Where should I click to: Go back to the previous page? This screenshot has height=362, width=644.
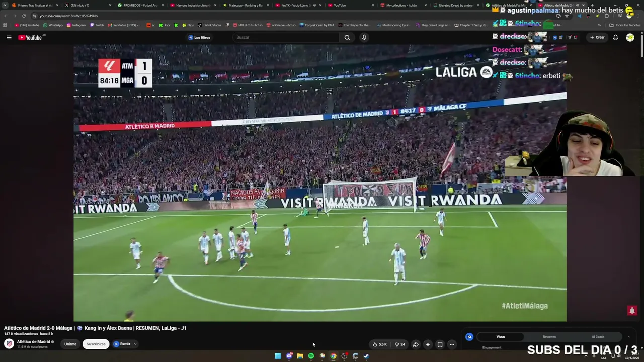coord(6,16)
